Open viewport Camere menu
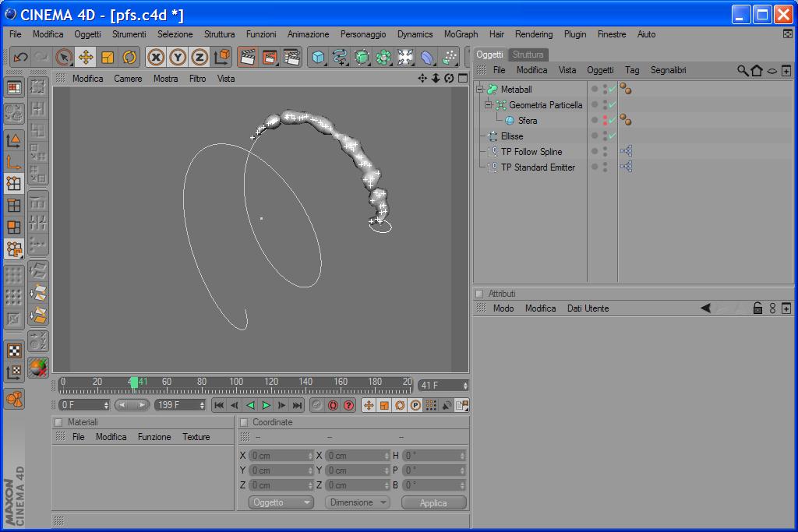 128,79
